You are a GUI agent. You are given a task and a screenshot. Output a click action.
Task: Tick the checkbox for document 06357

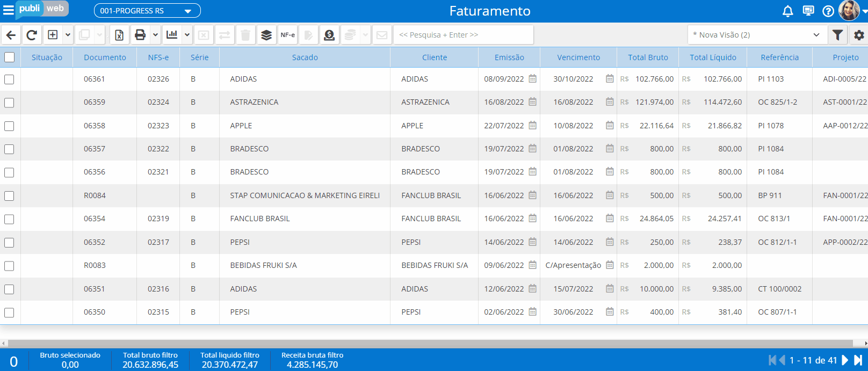9,149
